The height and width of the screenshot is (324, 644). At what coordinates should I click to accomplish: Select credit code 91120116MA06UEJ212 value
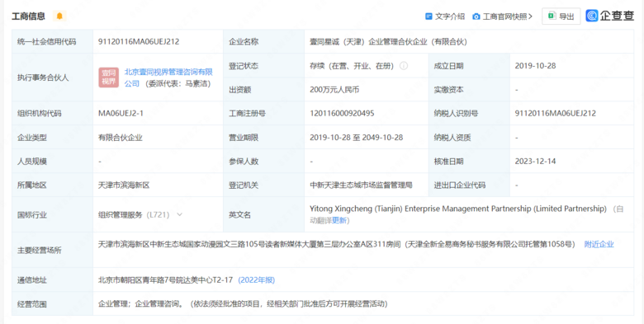coord(139,41)
